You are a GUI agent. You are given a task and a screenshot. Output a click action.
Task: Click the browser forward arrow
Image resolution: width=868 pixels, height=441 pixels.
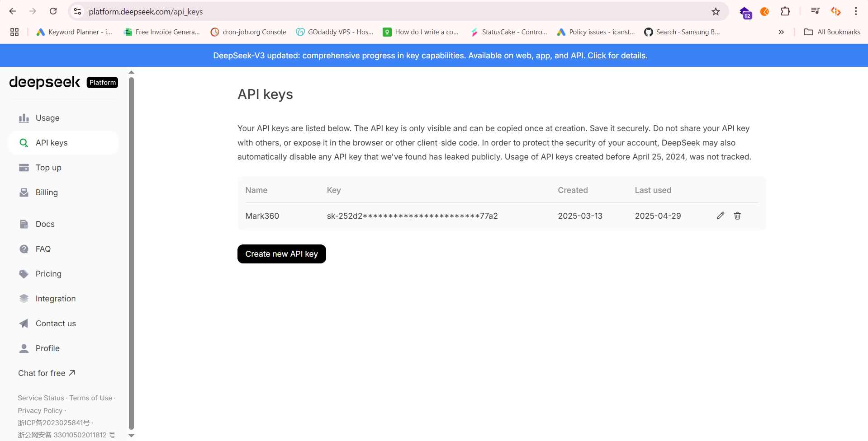[33, 11]
